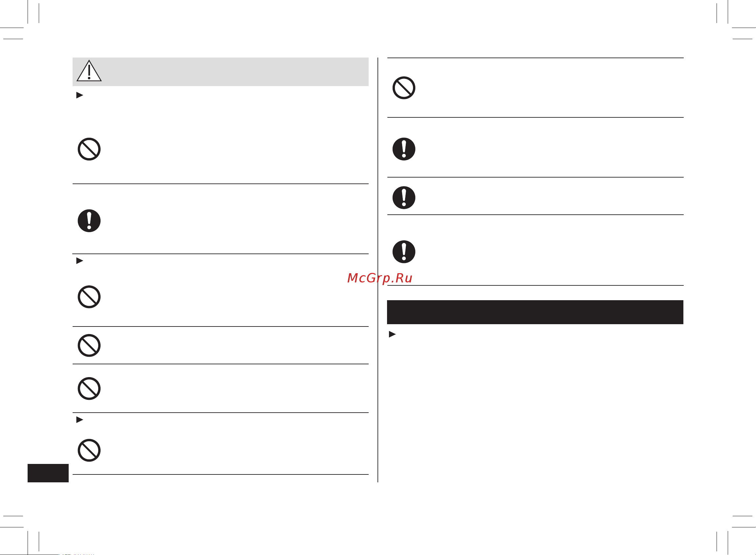756x555 pixels.
Task: Click the middle exclamation circle in right column
Action: [x=404, y=198]
